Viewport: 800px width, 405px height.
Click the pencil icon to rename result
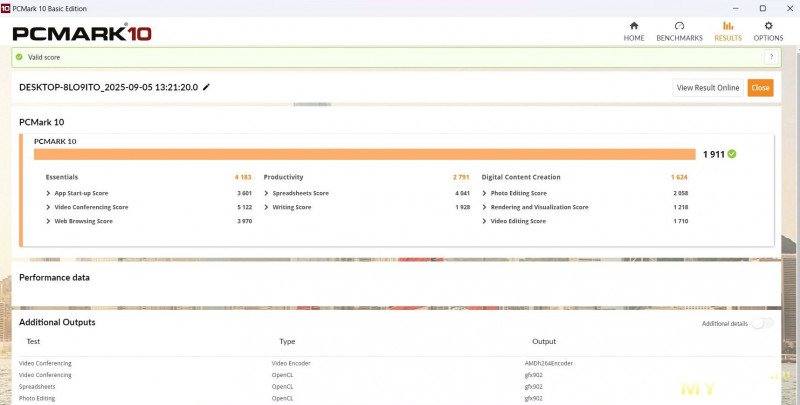point(206,87)
